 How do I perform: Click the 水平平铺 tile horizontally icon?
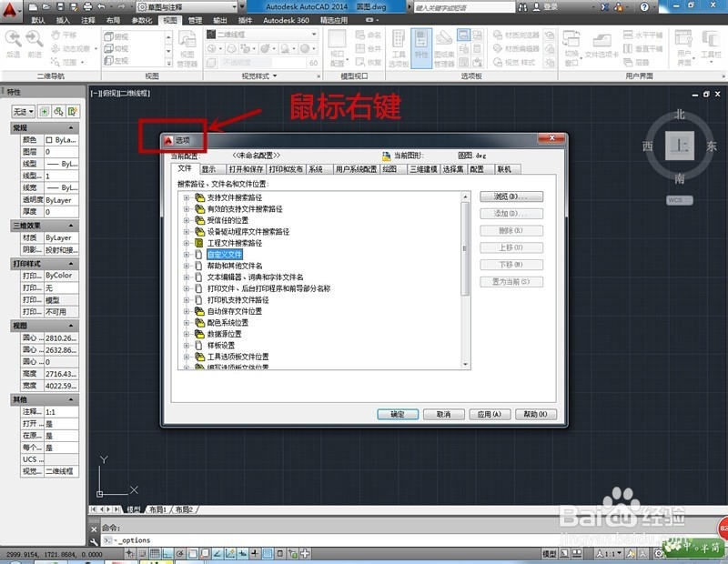pos(642,35)
